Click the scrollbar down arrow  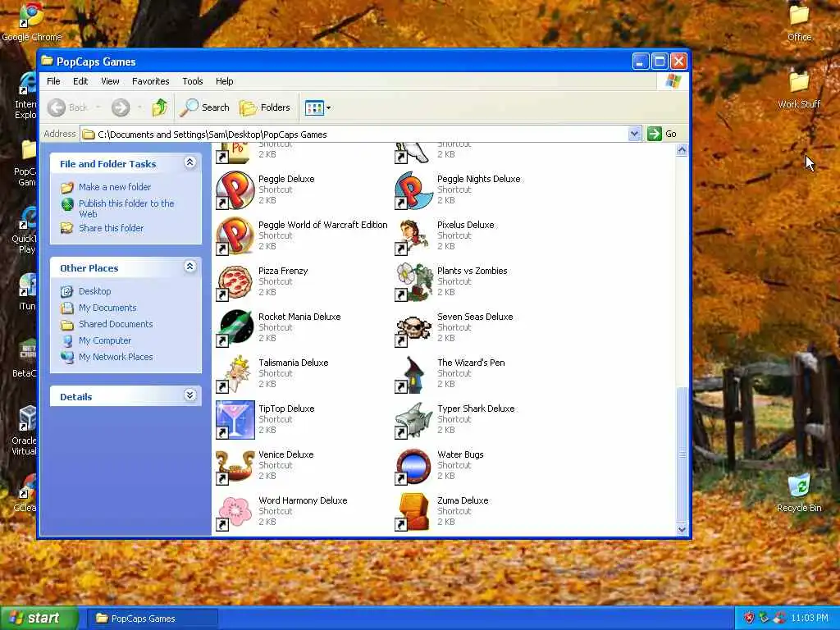682,529
